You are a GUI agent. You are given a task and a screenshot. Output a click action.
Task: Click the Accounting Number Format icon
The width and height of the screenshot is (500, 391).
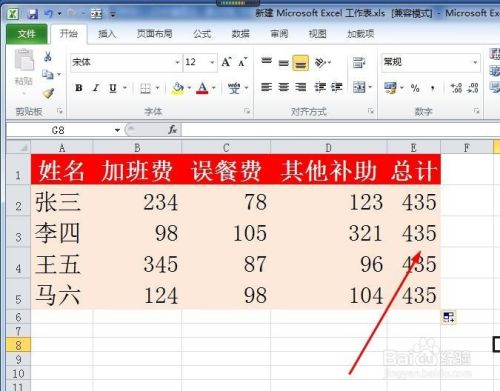pos(390,88)
